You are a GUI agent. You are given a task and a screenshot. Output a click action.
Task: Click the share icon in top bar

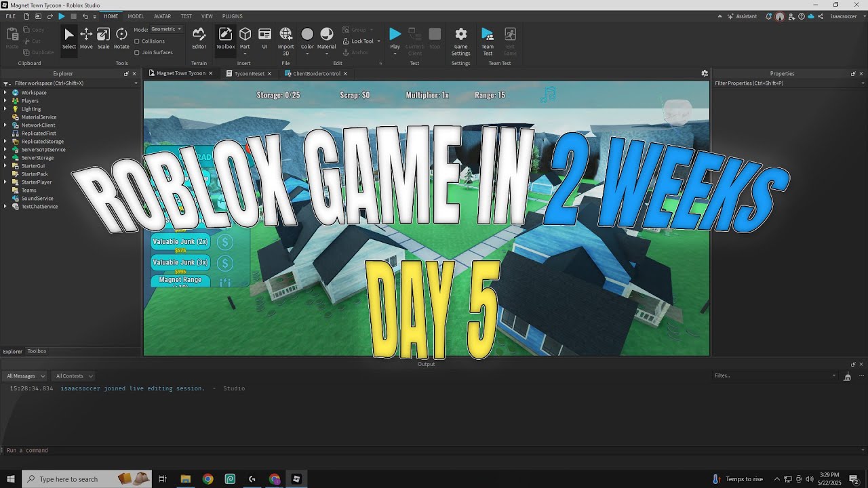pyautogui.click(x=821, y=16)
